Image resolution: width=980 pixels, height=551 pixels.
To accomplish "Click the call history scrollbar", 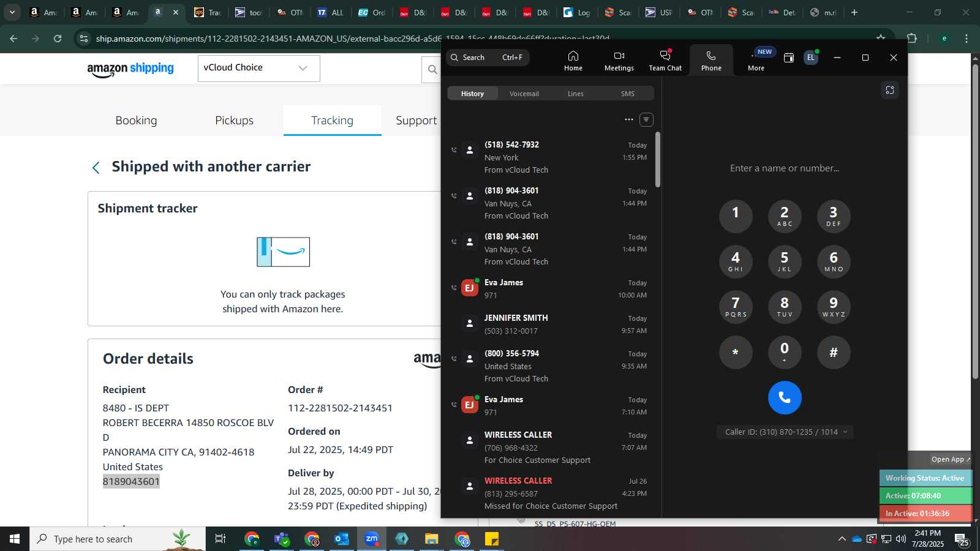I will pos(658,159).
